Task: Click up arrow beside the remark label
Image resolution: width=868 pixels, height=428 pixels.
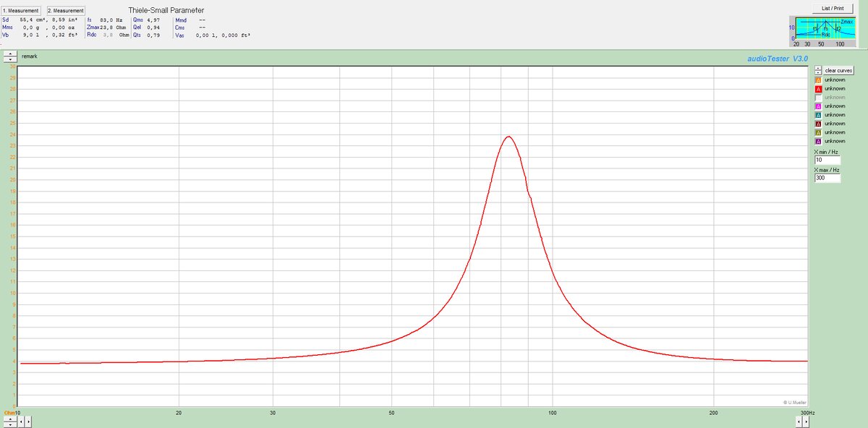Action: (x=10, y=53)
